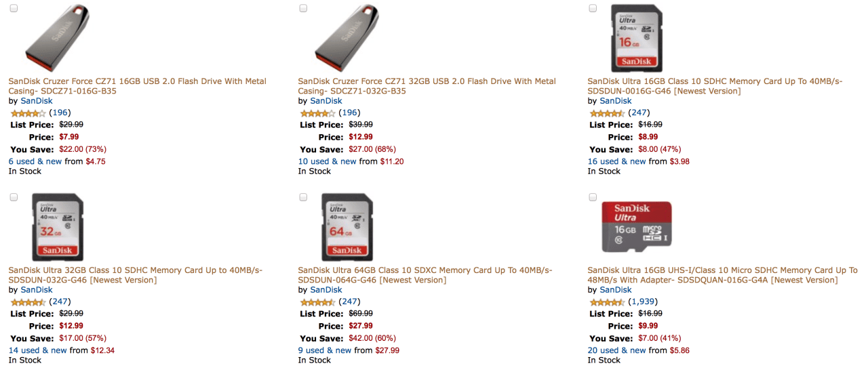The width and height of the screenshot is (868, 374).
Task: Tick the checkbox for the Micro SDHC card
Action: point(593,197)
